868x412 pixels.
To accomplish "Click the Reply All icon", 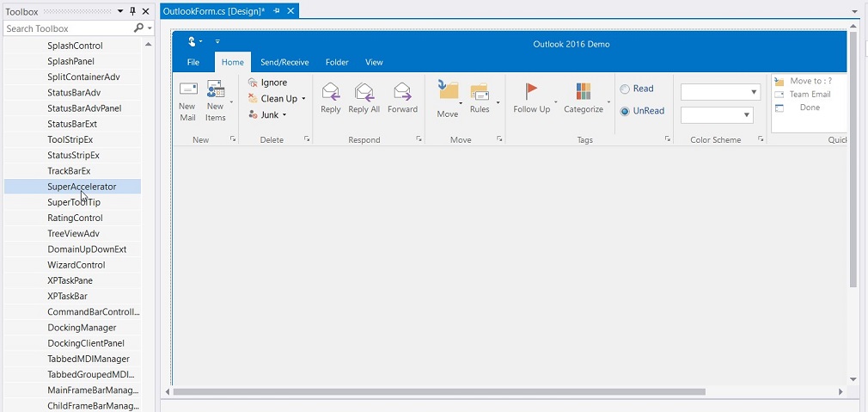I will 364,91.
